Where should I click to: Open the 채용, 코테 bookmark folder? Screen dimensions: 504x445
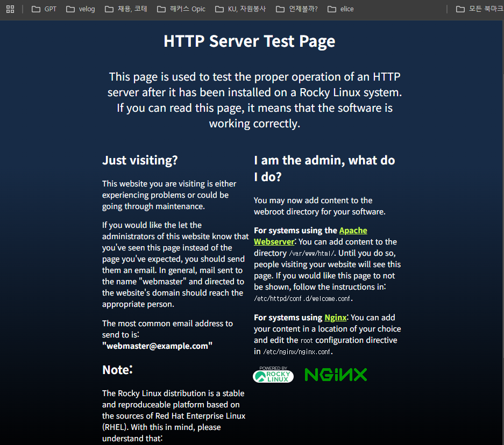click(126, 9)
